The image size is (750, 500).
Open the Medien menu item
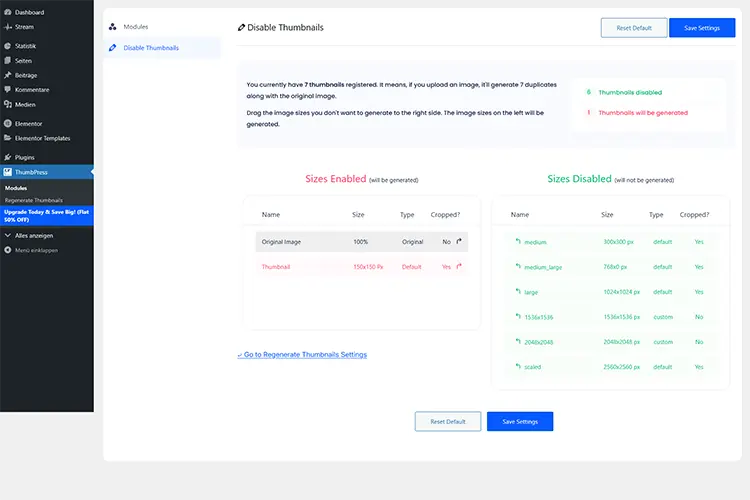coord(47,104)
